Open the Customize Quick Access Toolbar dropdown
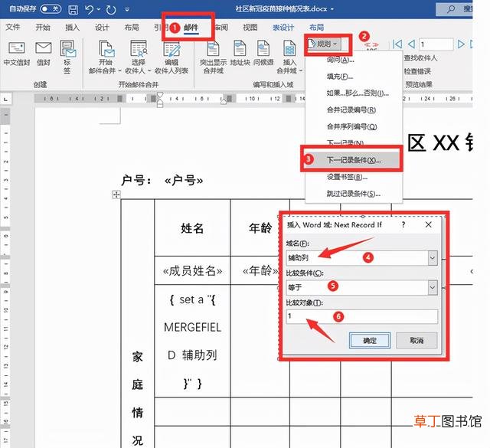The height and width of the screenshot is (448, 490). tap(127, 9)
